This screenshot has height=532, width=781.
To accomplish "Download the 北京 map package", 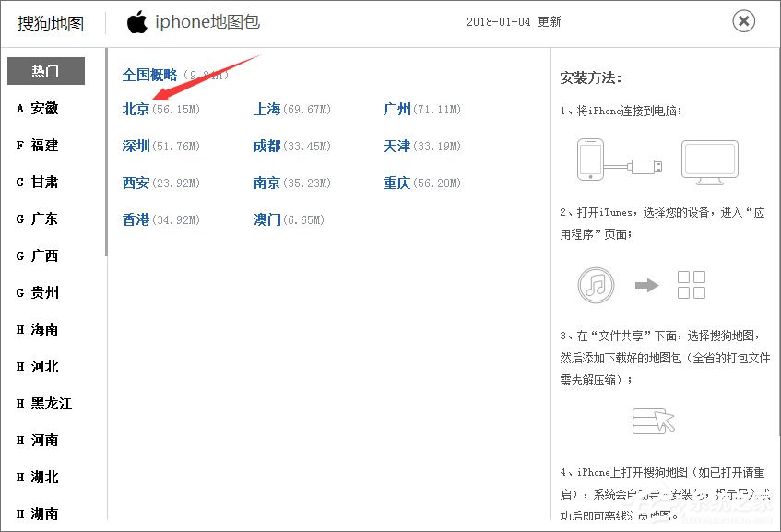I will [x=135, y=109].
